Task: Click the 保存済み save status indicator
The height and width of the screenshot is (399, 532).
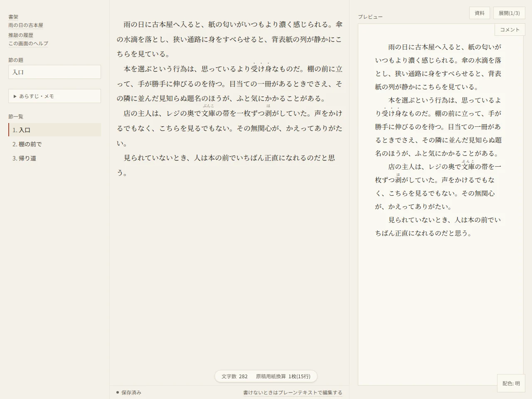Action: point(129,392)
